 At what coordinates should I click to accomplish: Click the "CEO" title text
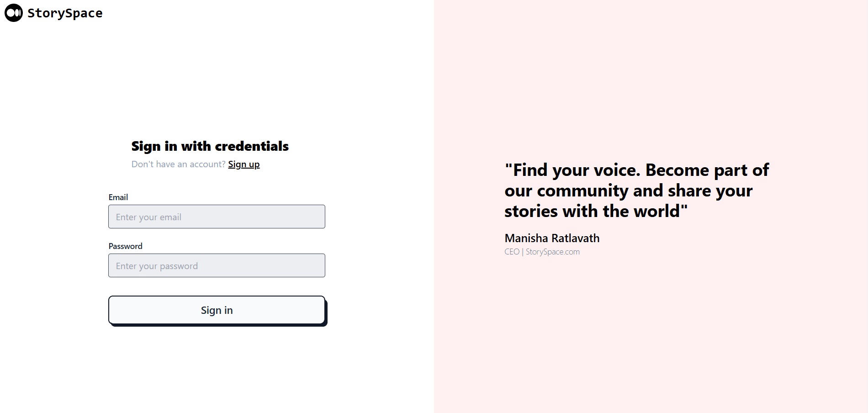(512, 252)
